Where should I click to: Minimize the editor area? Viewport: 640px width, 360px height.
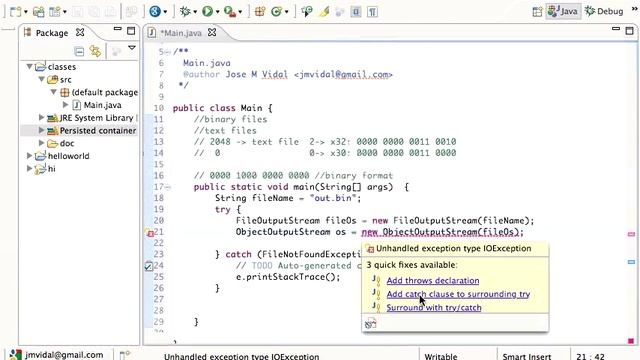click(616, 29)
